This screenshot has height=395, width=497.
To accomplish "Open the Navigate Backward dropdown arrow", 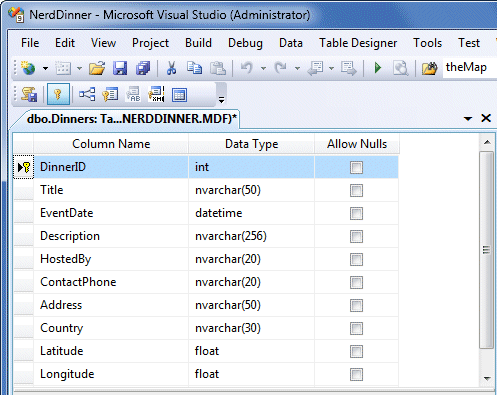I will click(331, 68).
